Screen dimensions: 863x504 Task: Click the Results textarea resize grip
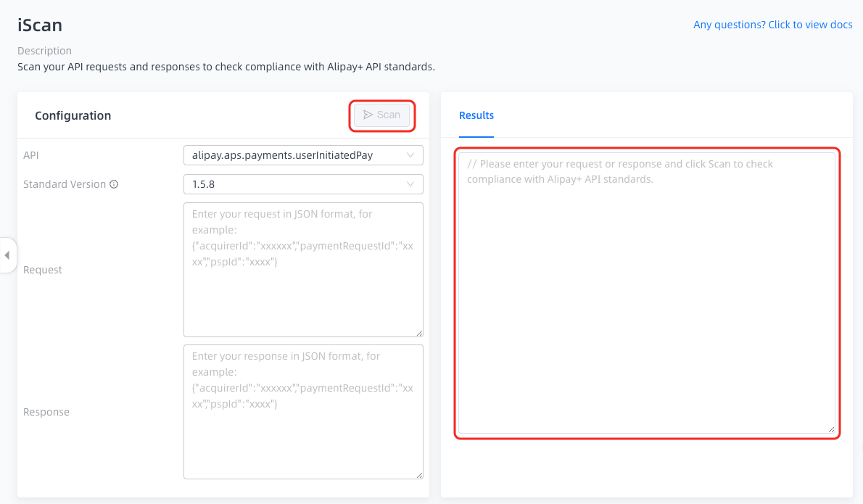(x=830, y=429)
